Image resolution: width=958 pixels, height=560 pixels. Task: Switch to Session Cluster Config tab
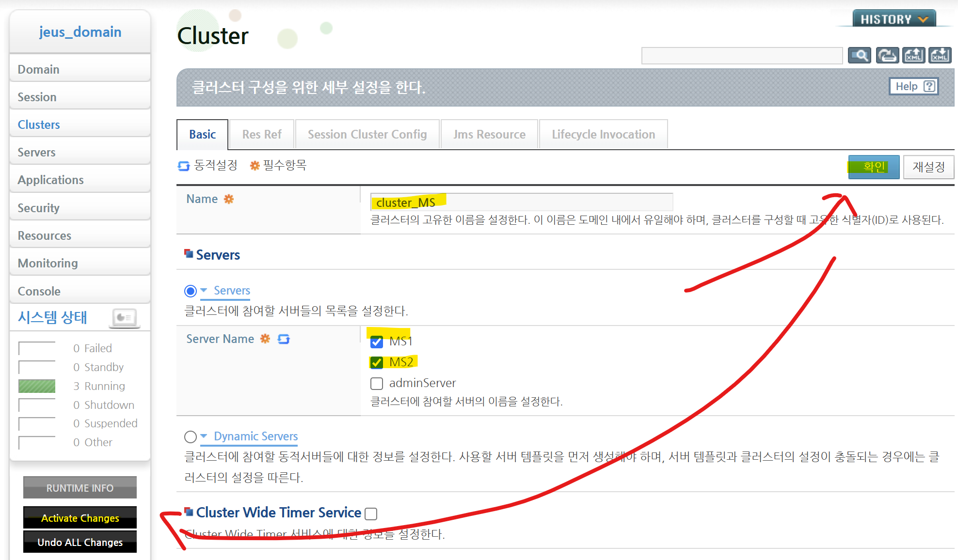(367, 135)
